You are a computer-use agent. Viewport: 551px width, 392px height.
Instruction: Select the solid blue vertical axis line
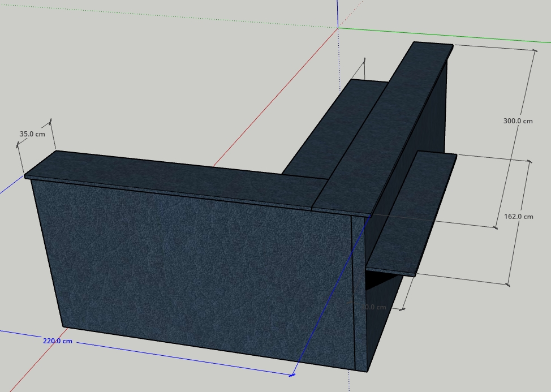click(338, 12)
